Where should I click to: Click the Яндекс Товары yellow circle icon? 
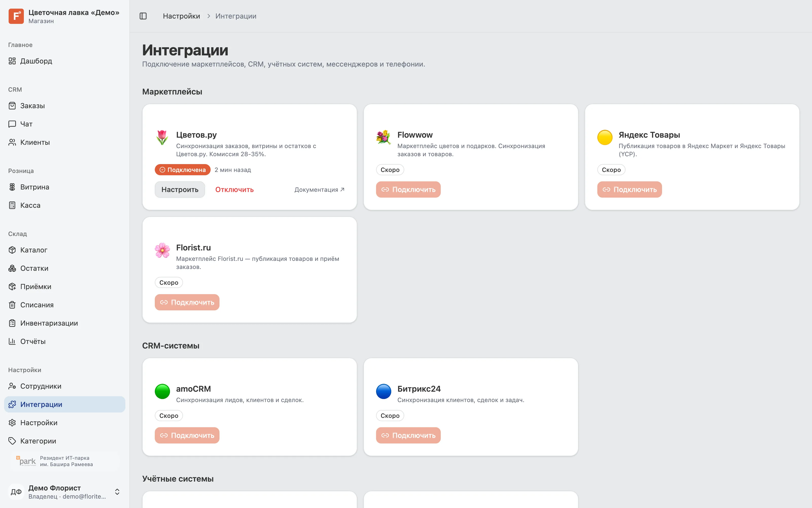[605, 137]
